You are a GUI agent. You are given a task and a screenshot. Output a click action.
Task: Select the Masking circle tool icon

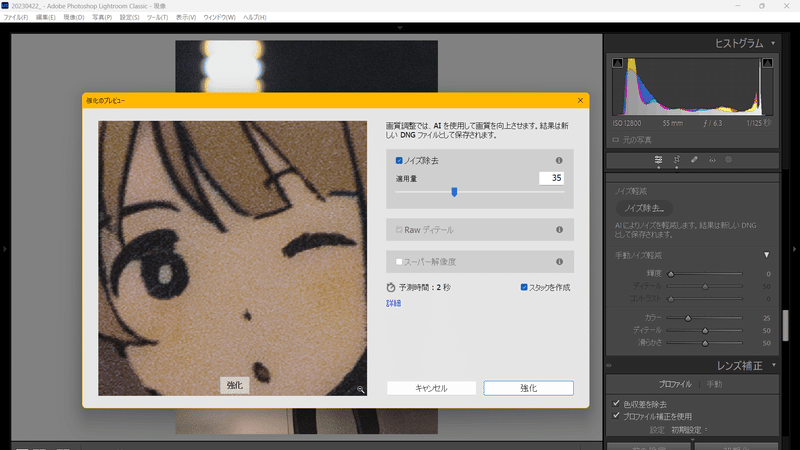click(x=729, y=160)
